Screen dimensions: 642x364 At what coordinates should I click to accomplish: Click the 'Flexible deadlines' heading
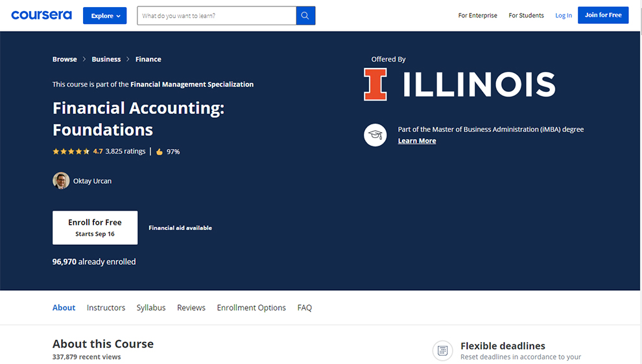[x=503, y=346]
